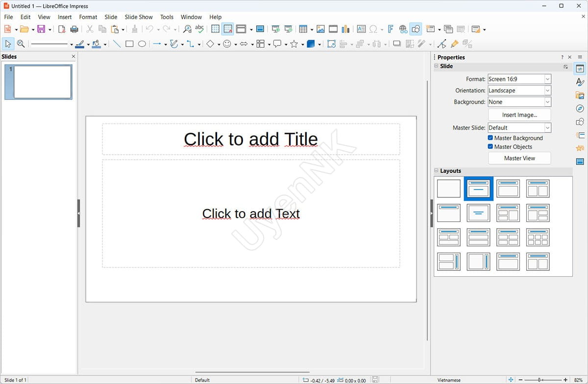Select the Title, Content layout thumbnail
The height and width of the screenshot is (384, 588).
[508, 189]
